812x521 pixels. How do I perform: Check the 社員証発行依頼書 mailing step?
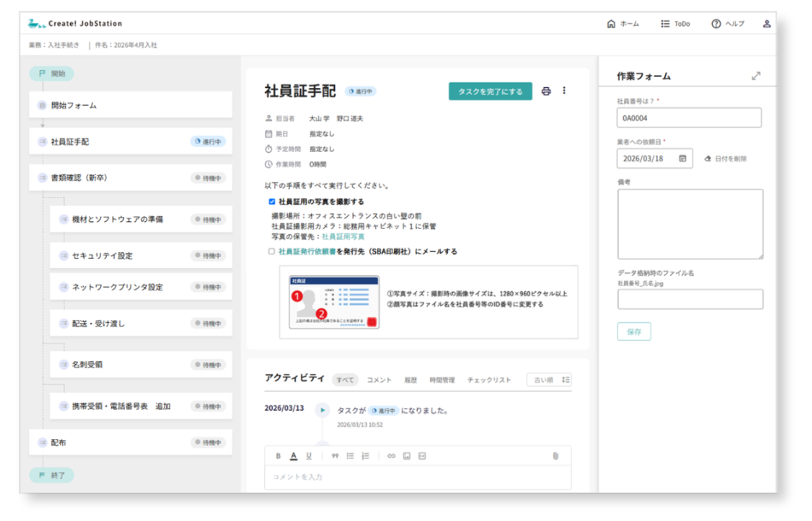click(271, 251)
